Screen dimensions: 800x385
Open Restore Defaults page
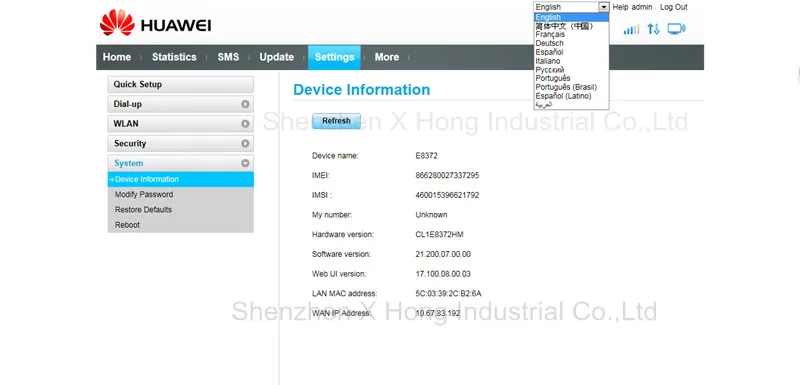coord(143,210)
